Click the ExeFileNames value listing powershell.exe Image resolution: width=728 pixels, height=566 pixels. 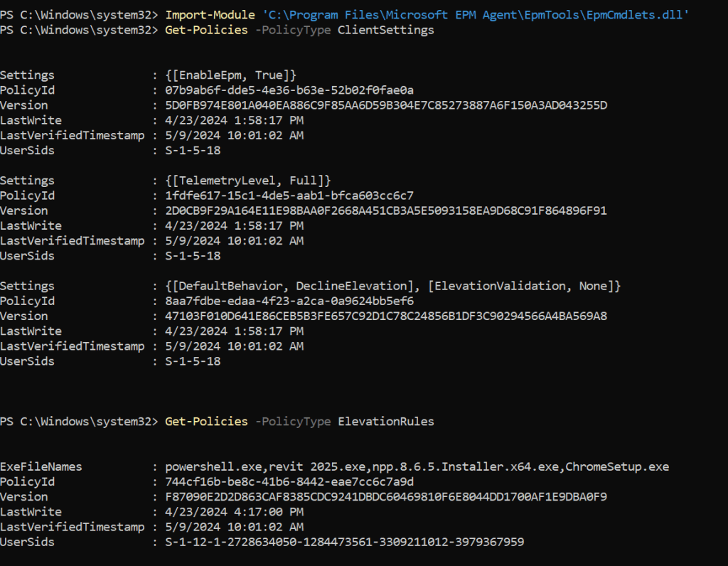tap(417, 467)
